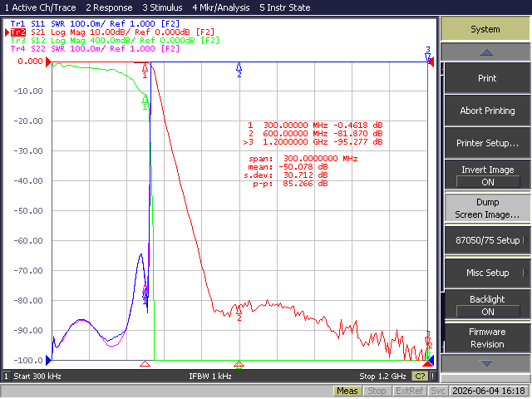532x399 pixels.
Task: Click the Start 300 kHz field
Action: (x=37, y=377)
